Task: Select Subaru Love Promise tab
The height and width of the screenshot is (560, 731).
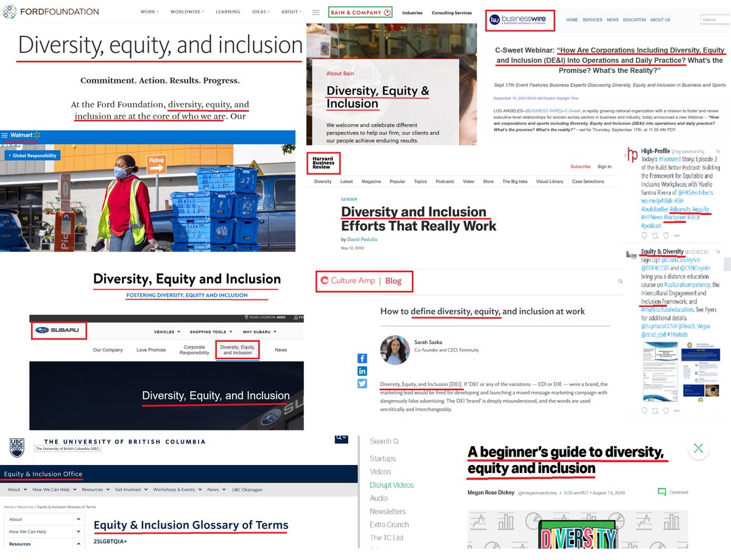Action: point(150,350)
